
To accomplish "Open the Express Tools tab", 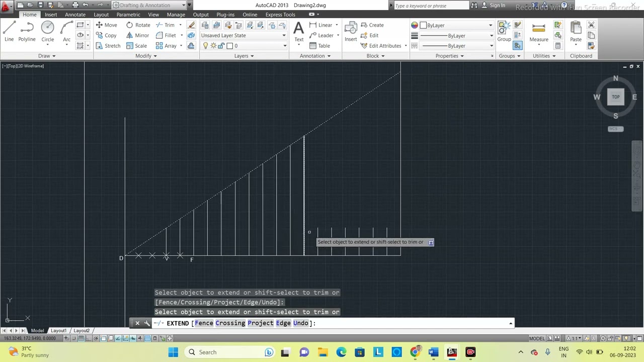I will (x=280, y=15).
